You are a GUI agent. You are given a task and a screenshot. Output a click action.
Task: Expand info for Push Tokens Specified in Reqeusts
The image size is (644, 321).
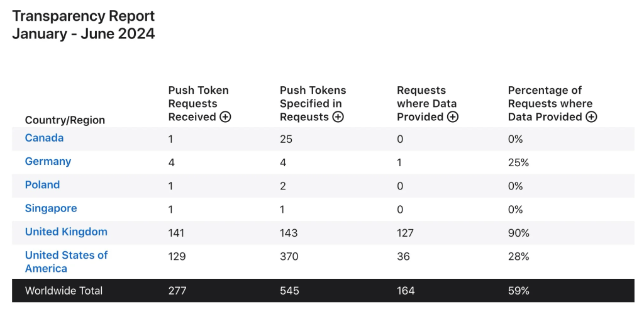tap(338, 117)
